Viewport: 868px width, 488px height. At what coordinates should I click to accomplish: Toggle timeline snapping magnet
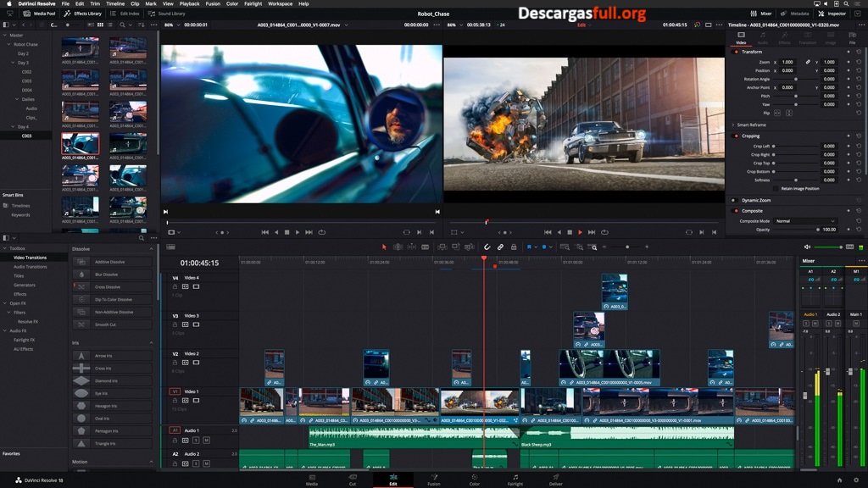point(487,247)
